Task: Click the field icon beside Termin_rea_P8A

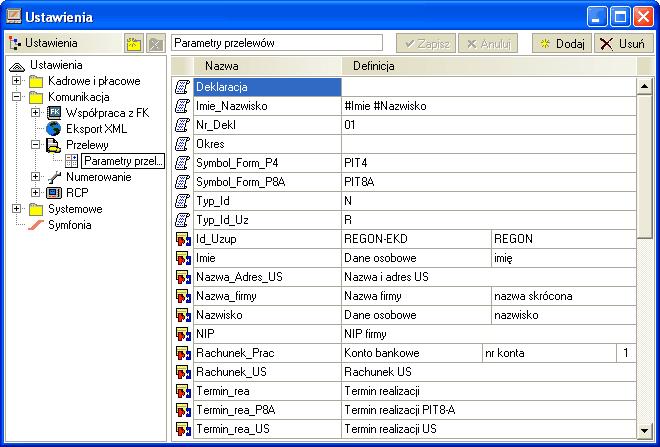Action: (x=183, y=410)
